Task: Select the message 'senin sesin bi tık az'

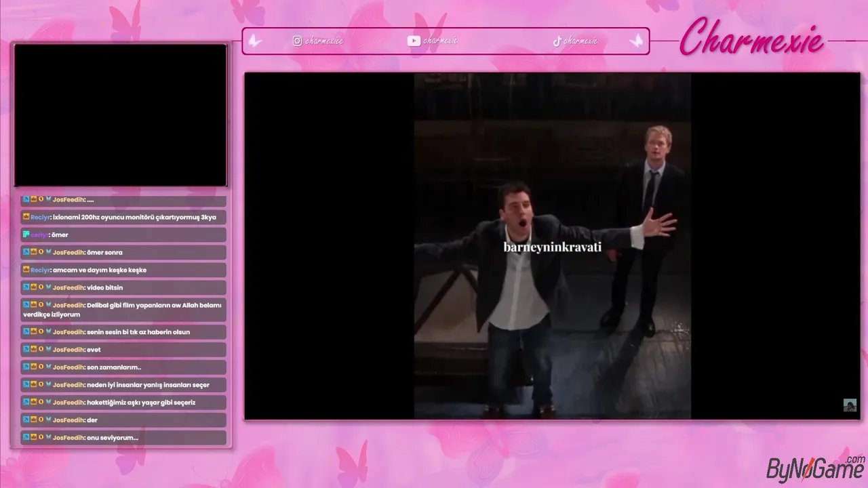Action: pyautogui.click(x=123, y=332)
